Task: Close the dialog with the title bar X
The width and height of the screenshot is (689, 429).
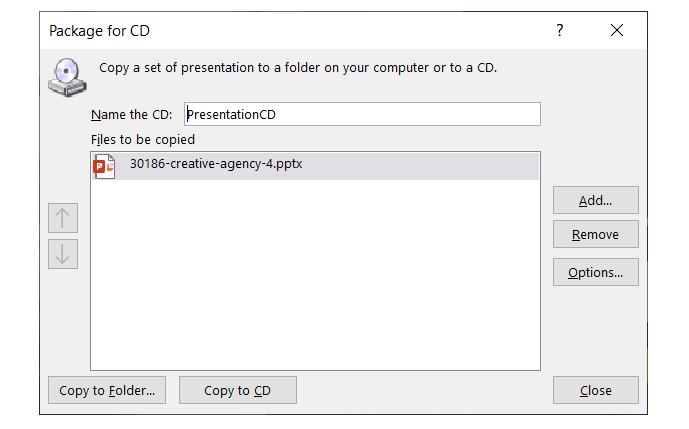Action: (x=617, y=31)
